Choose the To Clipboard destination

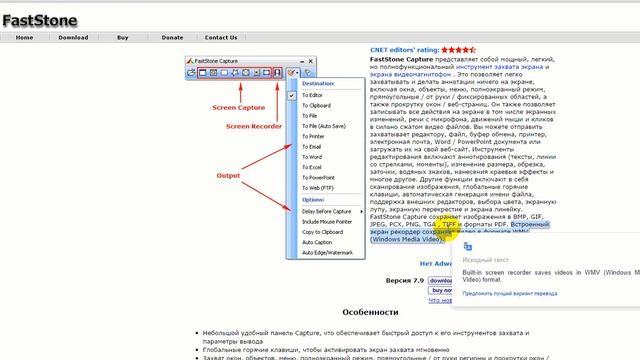[316, 105]
